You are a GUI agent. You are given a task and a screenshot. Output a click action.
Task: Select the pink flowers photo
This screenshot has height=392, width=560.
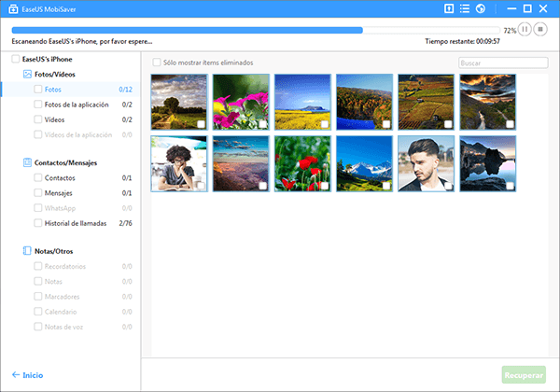[x=241, y=102]
